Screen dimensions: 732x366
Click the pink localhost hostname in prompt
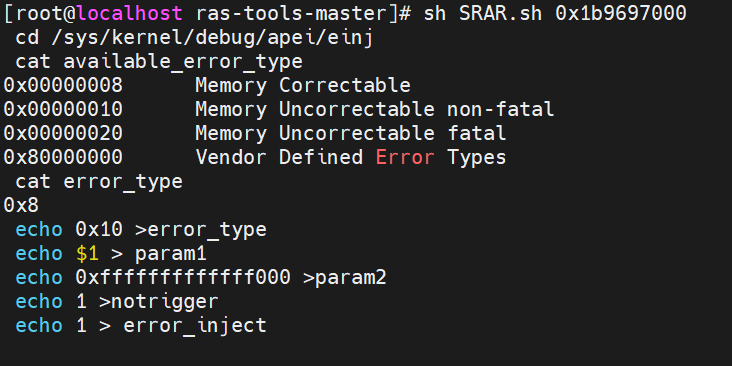[x=129, y=13]
